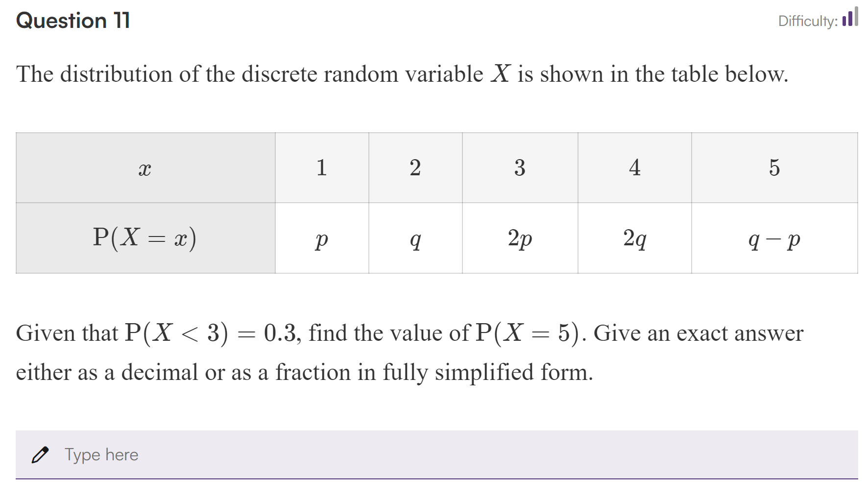Click the cell containing probability q
Screen dimensions: 868x497
coord(415,239)
